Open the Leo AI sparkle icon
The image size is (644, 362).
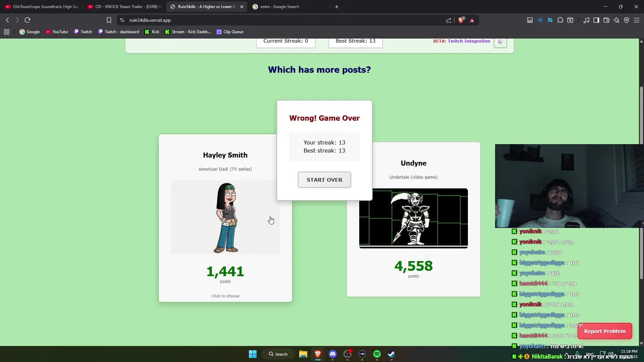(x=616, y=20)
